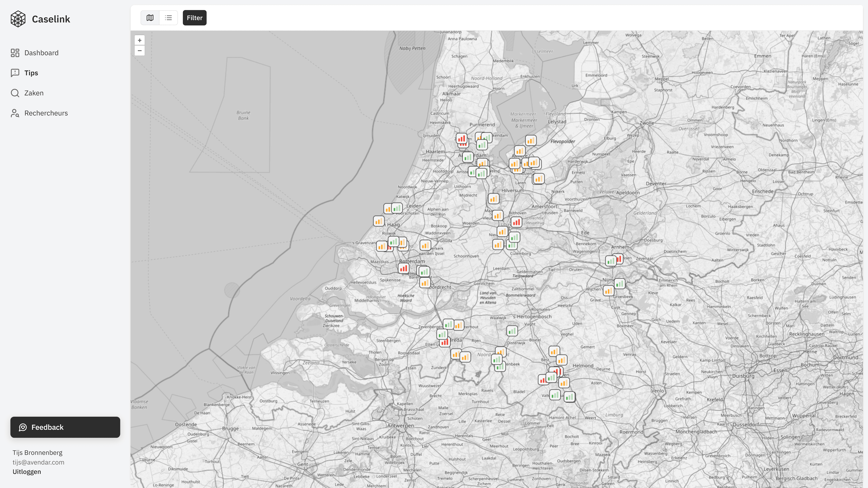Click the Rechercheurs person-search icon
868x488 pixels.
[15, 113]
